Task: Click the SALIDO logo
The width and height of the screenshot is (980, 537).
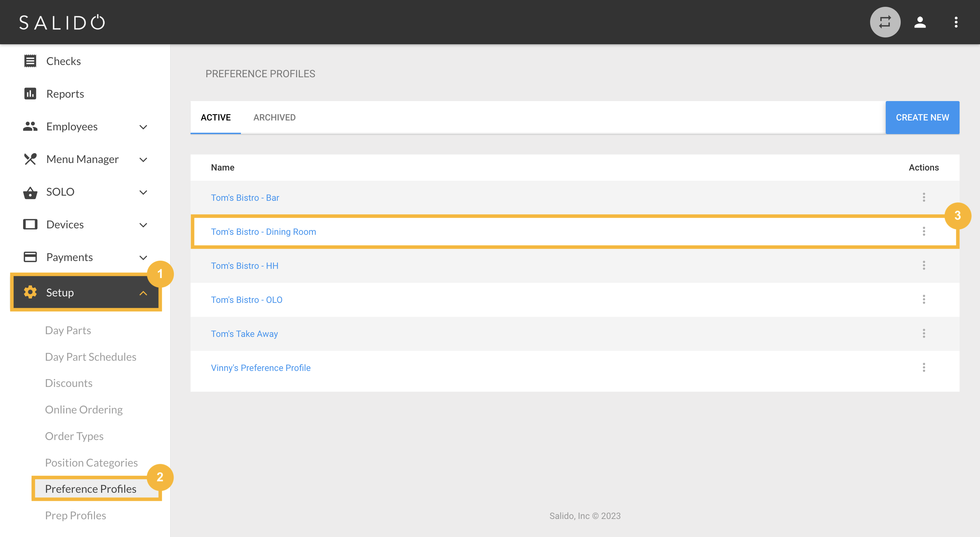Action: coord(62,22)
